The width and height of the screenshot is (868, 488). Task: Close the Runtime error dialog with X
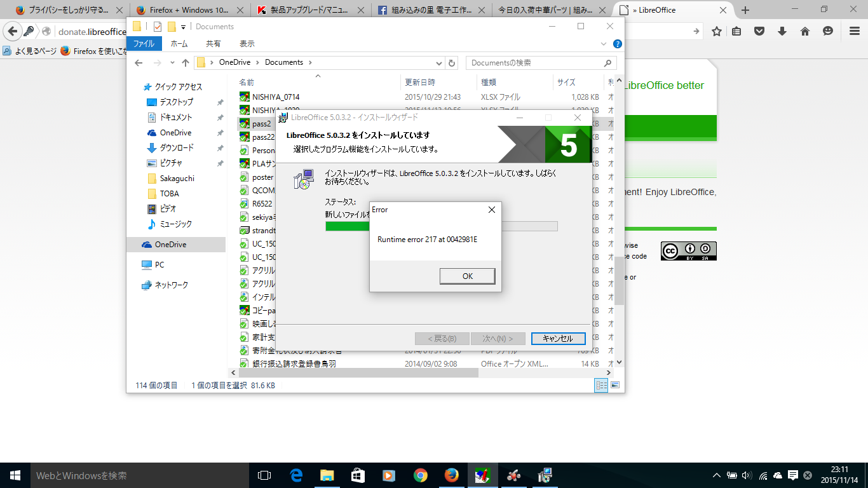(491, 210)
